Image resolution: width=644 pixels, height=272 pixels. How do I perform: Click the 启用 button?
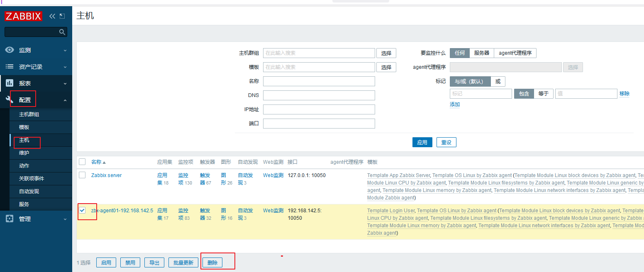coord(106,262)
